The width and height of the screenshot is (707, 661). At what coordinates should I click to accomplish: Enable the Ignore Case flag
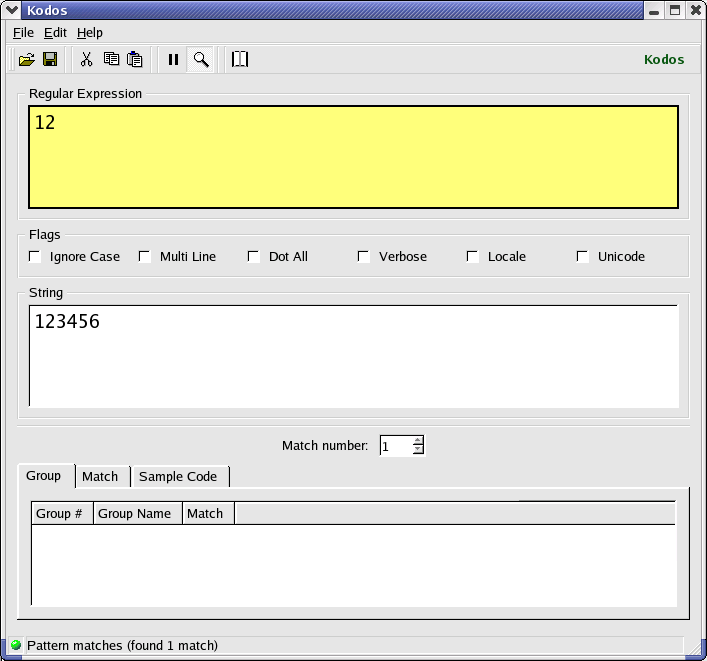click(x=35, y=257)
